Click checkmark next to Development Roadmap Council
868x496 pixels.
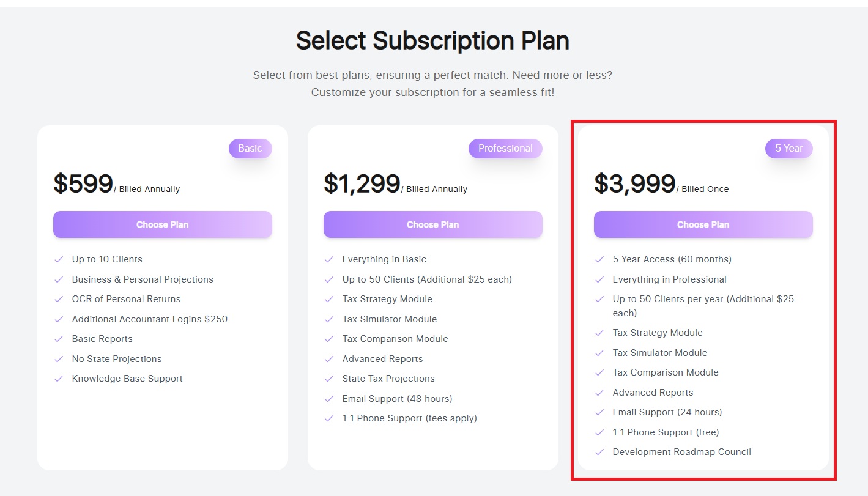(x=599, y=452)
